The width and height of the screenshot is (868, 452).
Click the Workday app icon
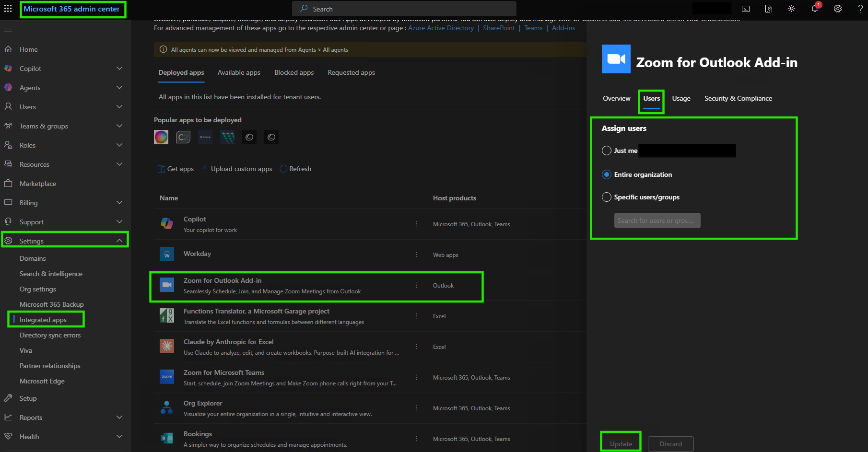(x=167, y=254)
